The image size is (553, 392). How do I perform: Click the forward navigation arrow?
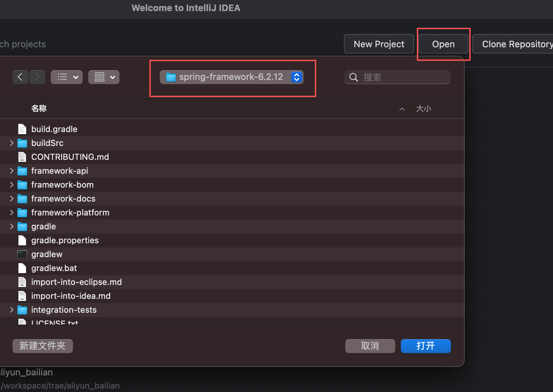click(x=37, y=77)
